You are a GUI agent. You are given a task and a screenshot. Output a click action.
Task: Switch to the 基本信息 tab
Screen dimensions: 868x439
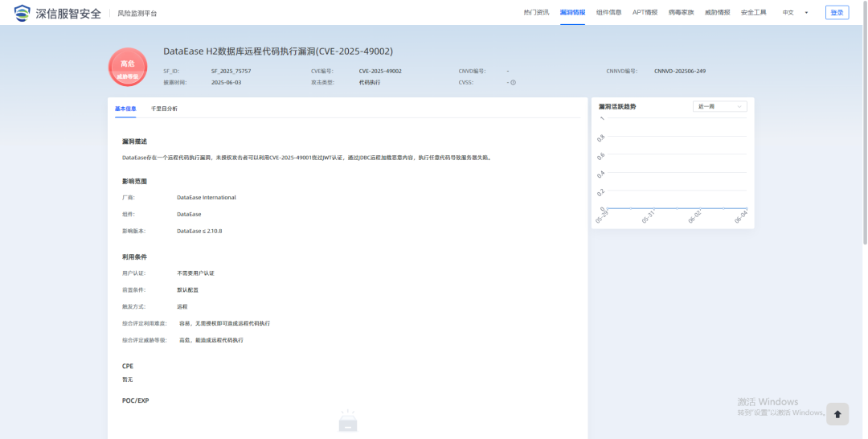point(125,109)
